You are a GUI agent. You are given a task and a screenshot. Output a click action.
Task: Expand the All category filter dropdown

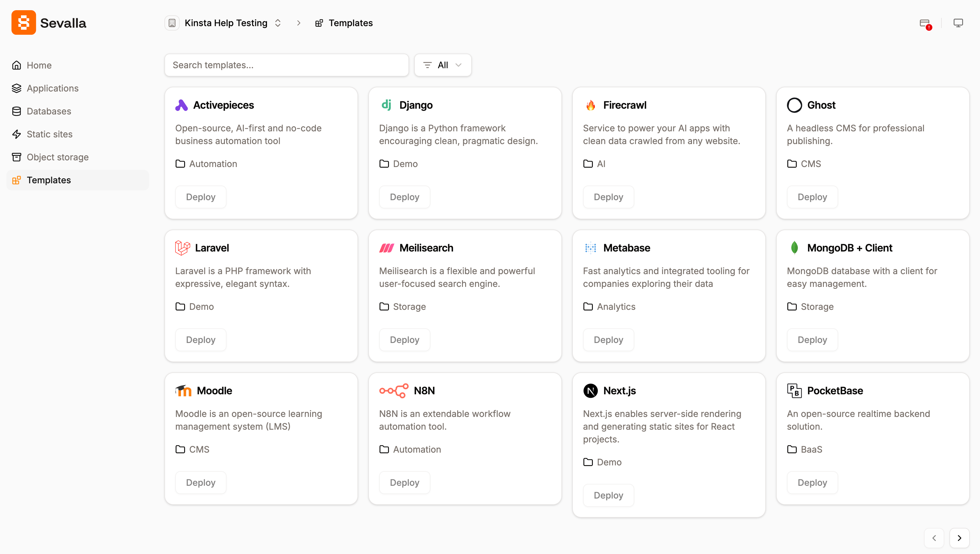[443, 65]
